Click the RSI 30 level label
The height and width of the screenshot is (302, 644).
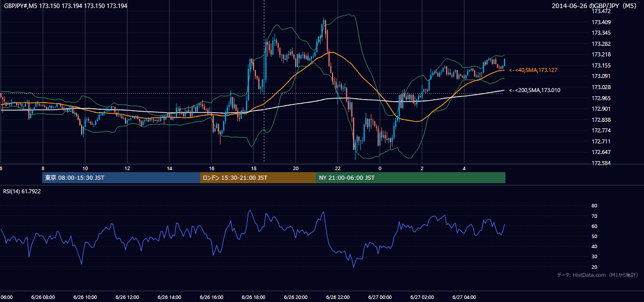pos(595,256)
